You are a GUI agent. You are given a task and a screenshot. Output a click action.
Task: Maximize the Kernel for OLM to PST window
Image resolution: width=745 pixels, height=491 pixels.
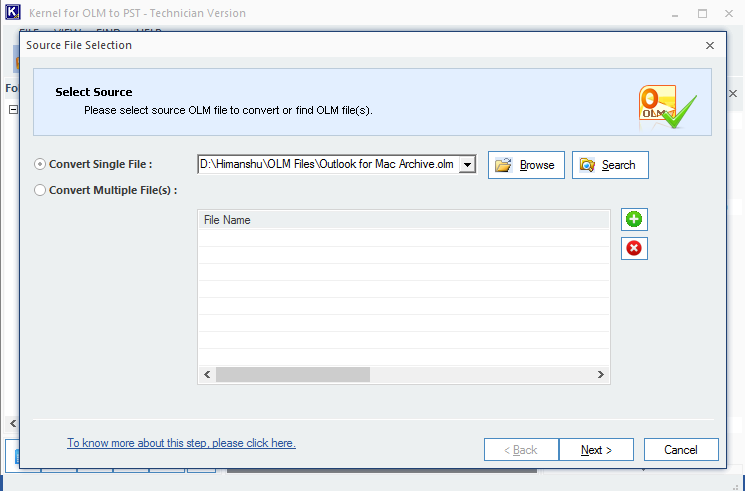coord(702,14)
